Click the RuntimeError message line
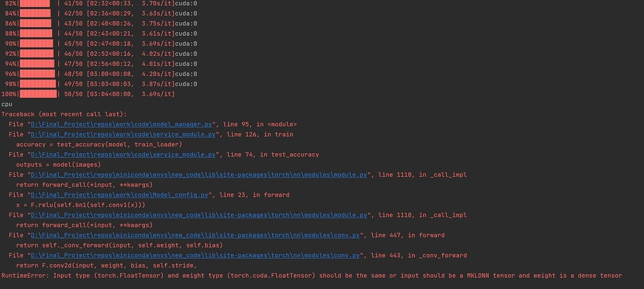The width and height of the screenshot is (644, 289). pos(312,275)
